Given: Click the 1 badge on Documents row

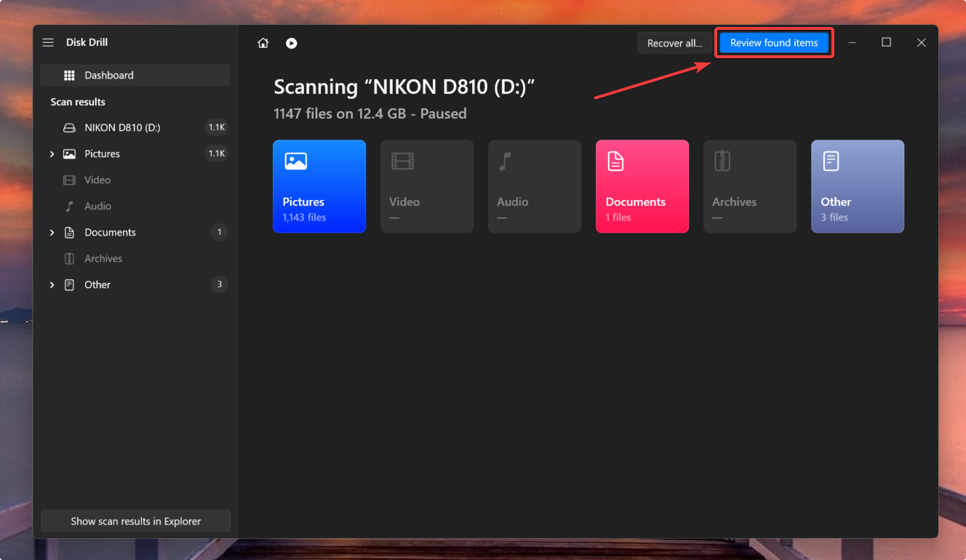Looking at the screenshot, I should [220, 232].
